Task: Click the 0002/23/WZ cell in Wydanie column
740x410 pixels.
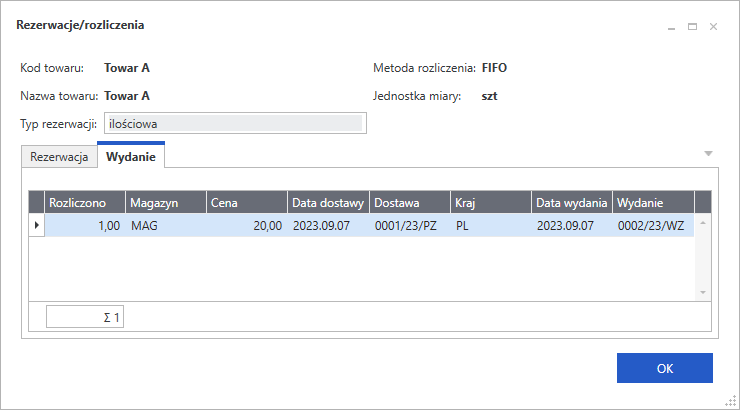Action: click(651, 226)
